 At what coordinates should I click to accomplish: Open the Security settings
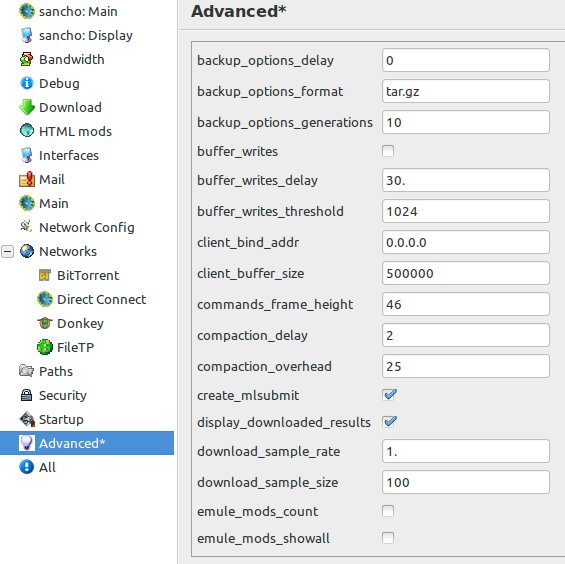[63, 395]
